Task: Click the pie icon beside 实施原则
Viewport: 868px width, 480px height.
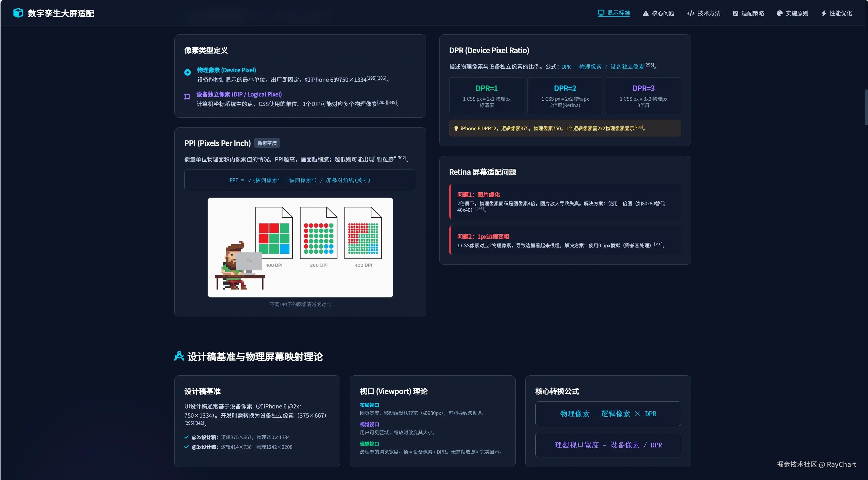Action: point(780,13)
